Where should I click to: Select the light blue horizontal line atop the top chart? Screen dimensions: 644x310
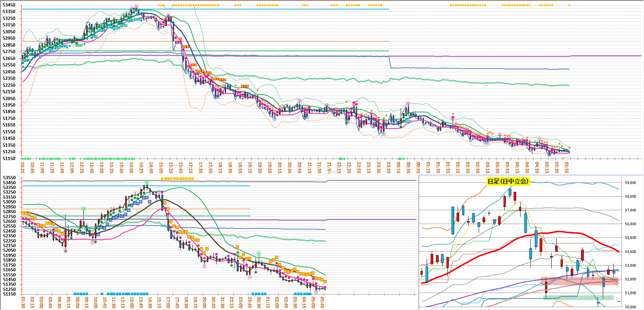206,9
